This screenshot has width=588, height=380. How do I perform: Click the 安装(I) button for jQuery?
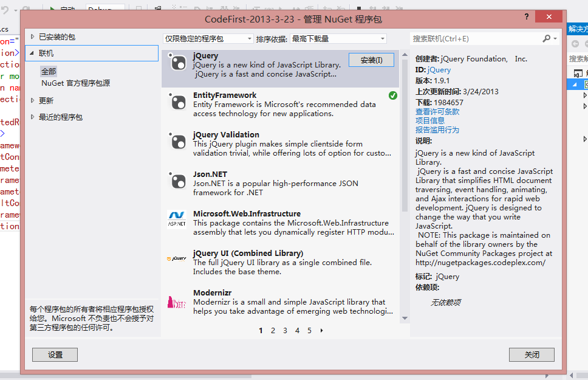371,60
